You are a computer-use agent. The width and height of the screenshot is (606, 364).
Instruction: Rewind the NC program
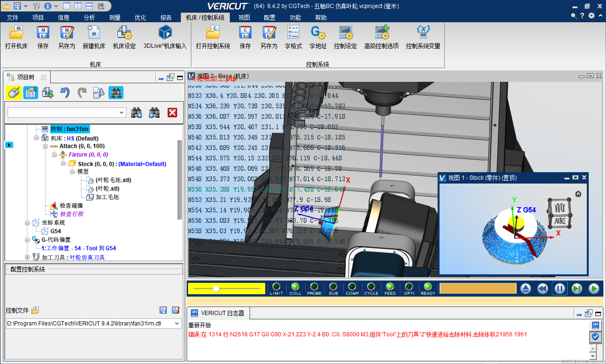[x=543, y=289]
